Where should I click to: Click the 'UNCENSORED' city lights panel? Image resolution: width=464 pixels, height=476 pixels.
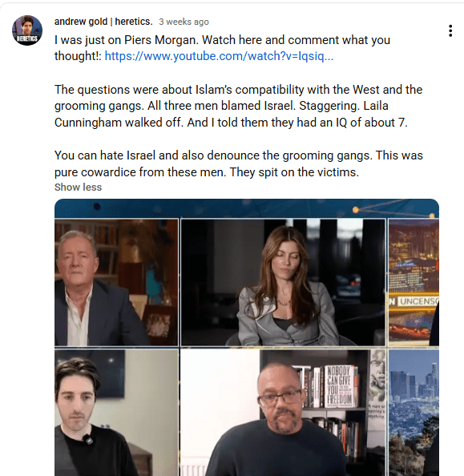tap(414, 282)
